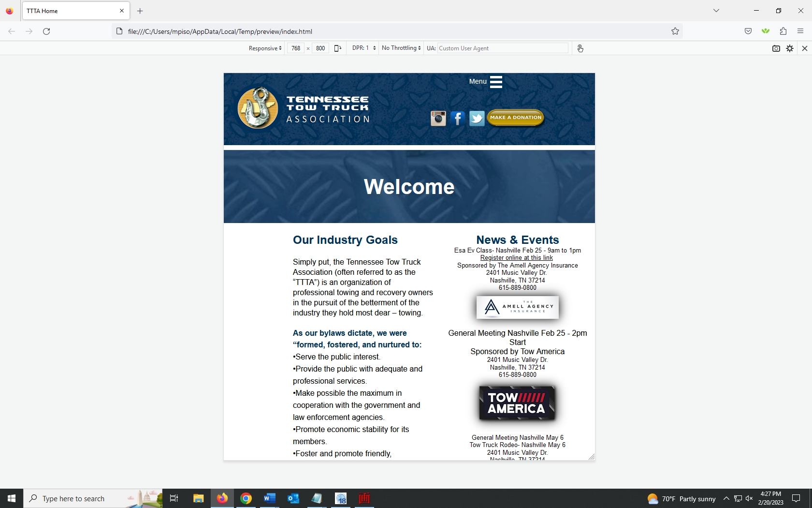Edit the viewport width field 768
Screen dimensions: 812x508
click(x=296, y=48)
